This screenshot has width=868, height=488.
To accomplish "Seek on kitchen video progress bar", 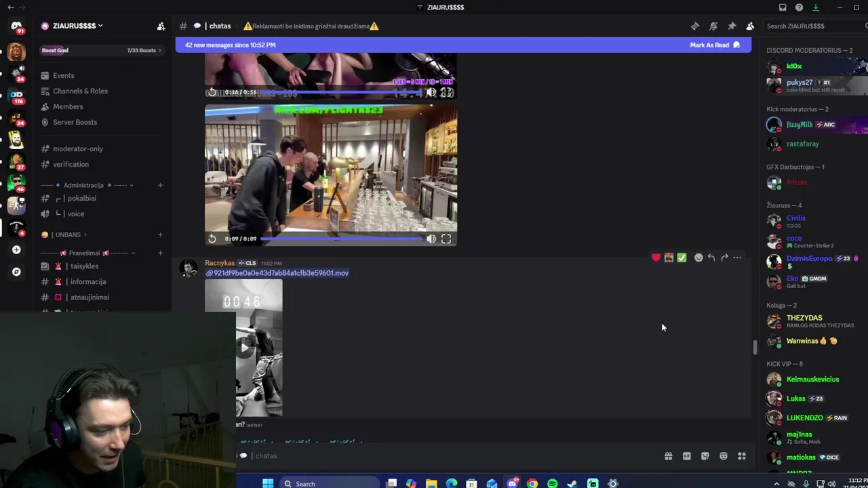I will point(342,239).
